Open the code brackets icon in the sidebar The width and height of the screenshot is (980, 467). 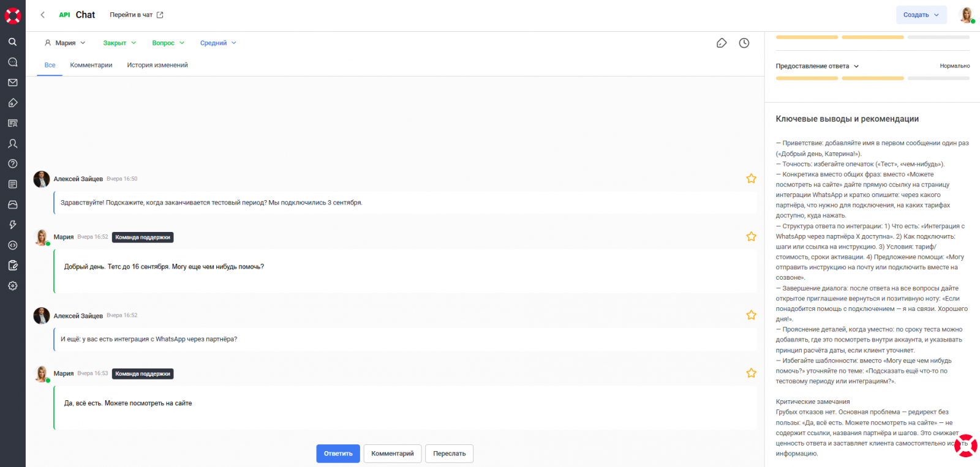point(13,245)
